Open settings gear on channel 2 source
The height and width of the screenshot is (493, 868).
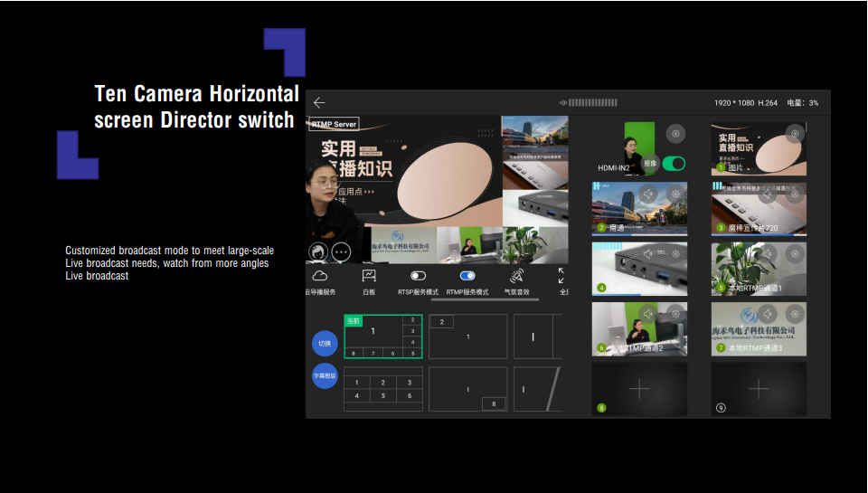(675, 194)
